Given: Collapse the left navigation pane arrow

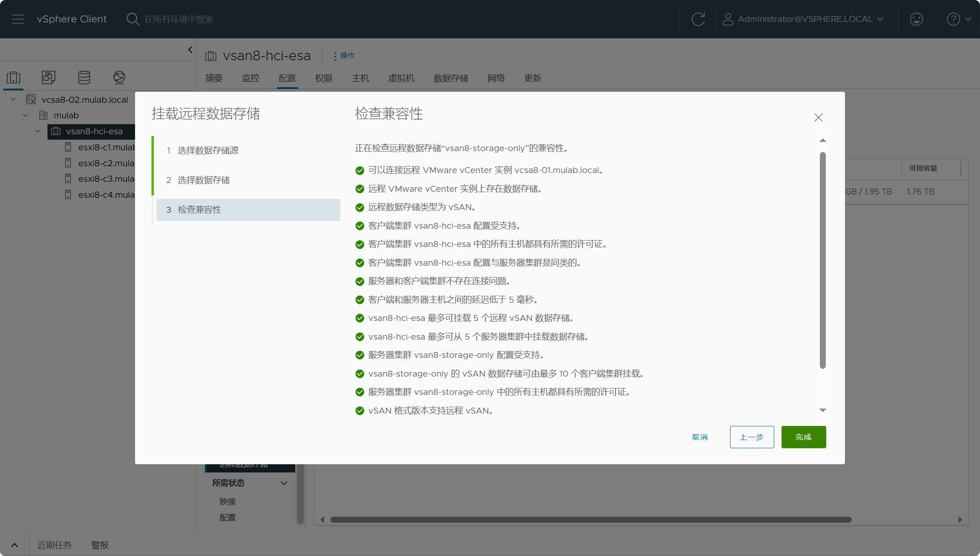Looking at the screenshot, I should [190, 49].
